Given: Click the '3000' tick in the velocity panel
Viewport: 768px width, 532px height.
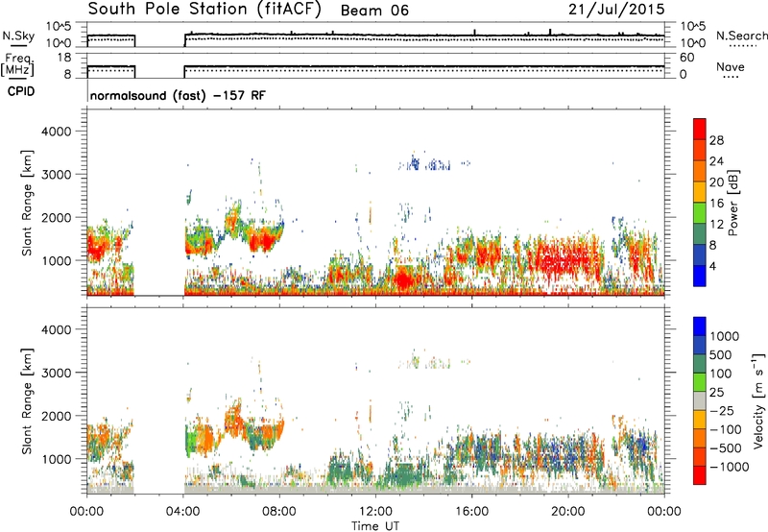Looking at the screenshot, I should tap(56, 373).
